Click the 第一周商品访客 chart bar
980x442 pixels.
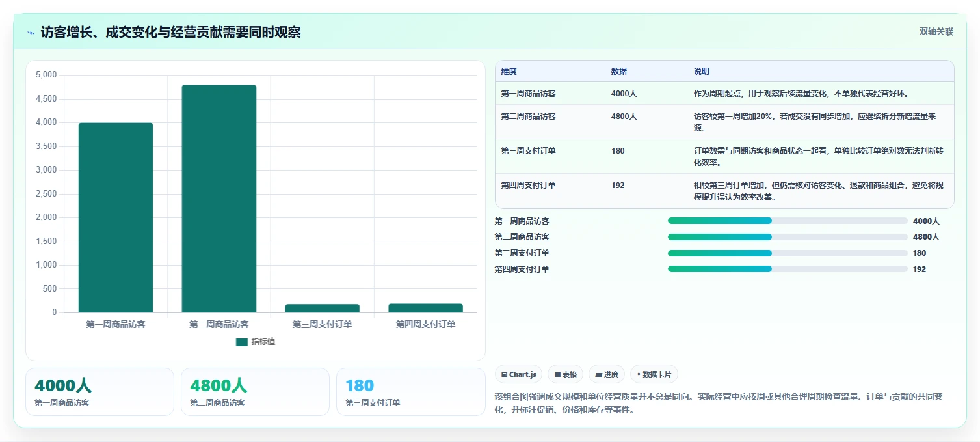pyautogui.click(x=116, y=217)
